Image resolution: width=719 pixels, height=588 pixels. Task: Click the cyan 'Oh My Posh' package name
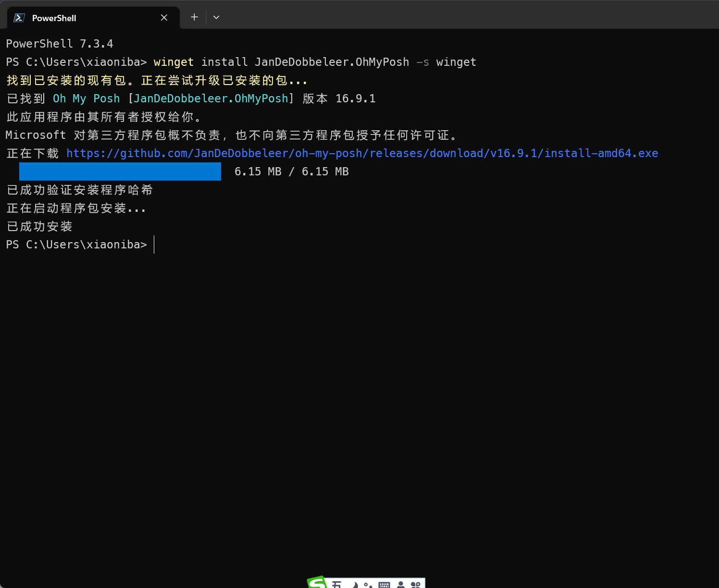(x=86, y=98)
